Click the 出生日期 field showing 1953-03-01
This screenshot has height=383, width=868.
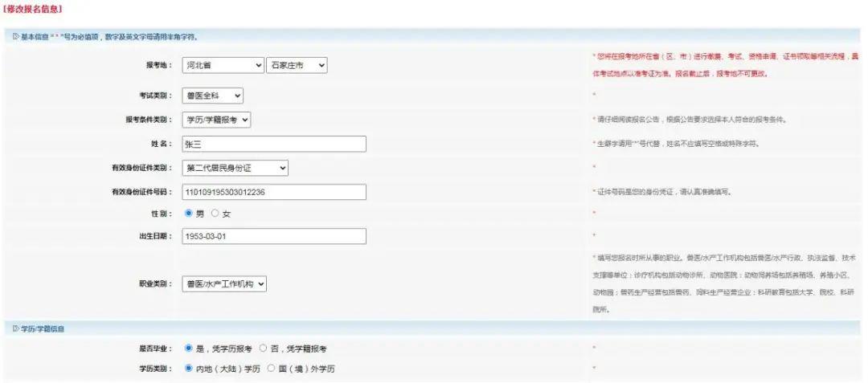(274, 236)
